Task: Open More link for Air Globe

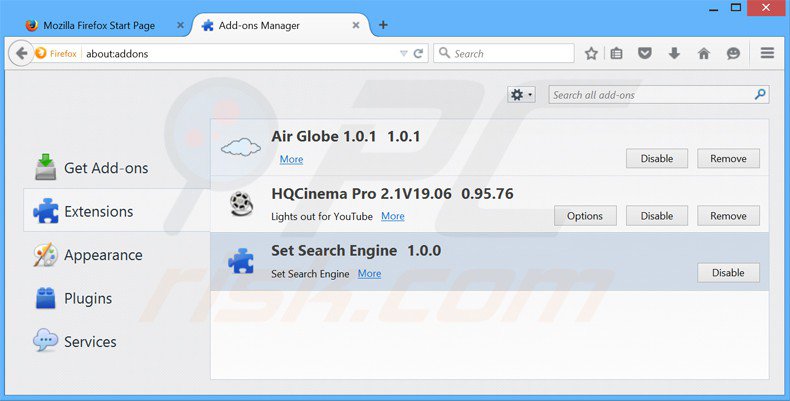Action: tap(291, 159)
